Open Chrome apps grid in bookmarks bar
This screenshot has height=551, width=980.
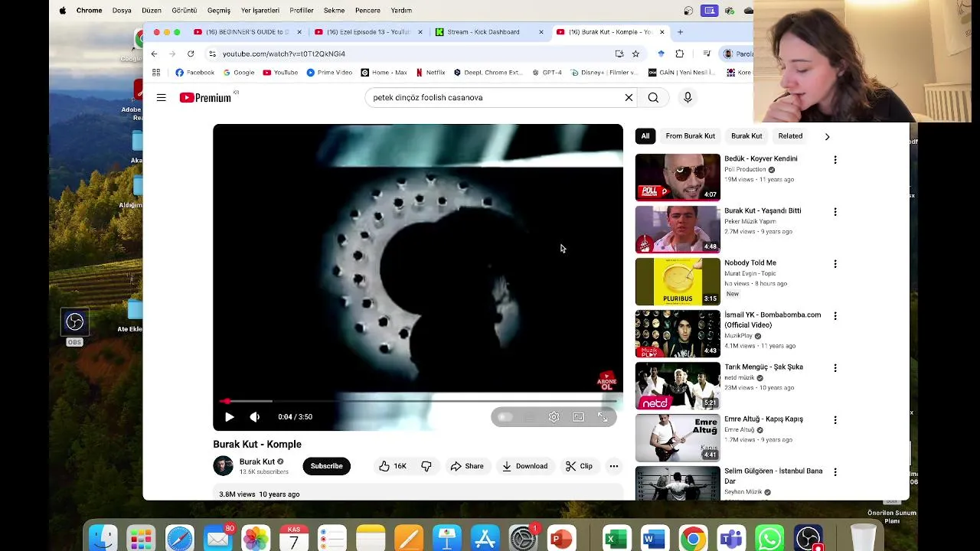coord(156,73)
